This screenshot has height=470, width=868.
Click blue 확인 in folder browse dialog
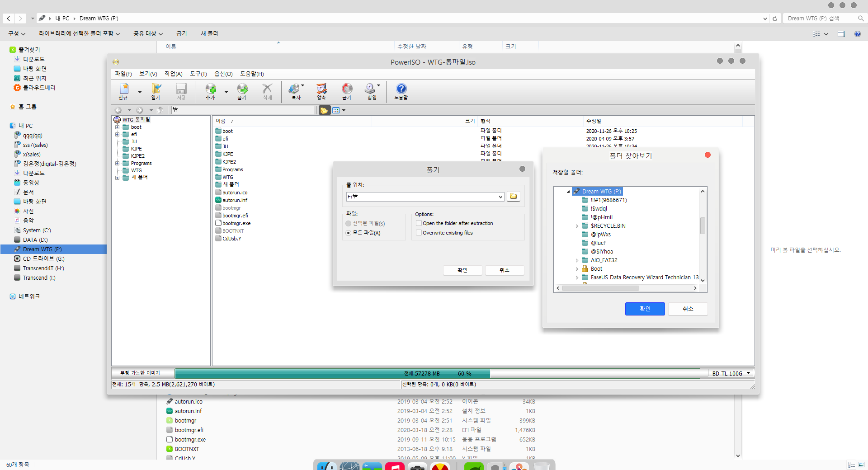click(x=645, y=309)
